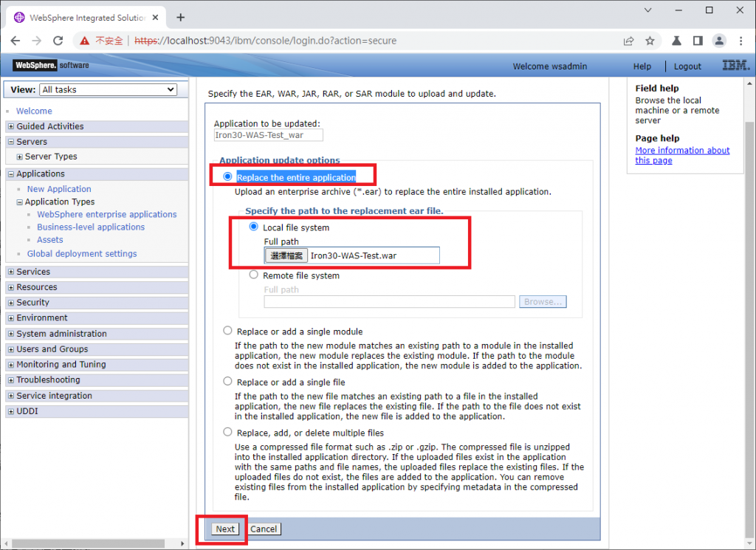This screenshot has width=756, height=550.
Task: Choose Replace or add a single module
Action: pyautogui.click(x=227, y=331)
